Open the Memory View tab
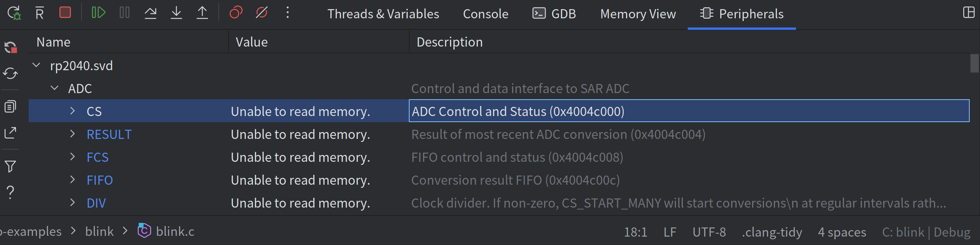The image size is (980, 245). click(x=638, y=14)
